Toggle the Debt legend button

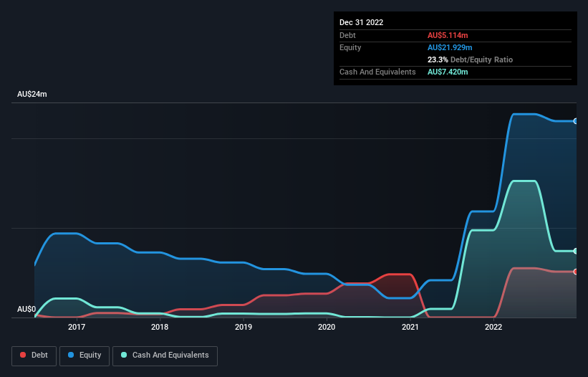click(x=34, y=355)
